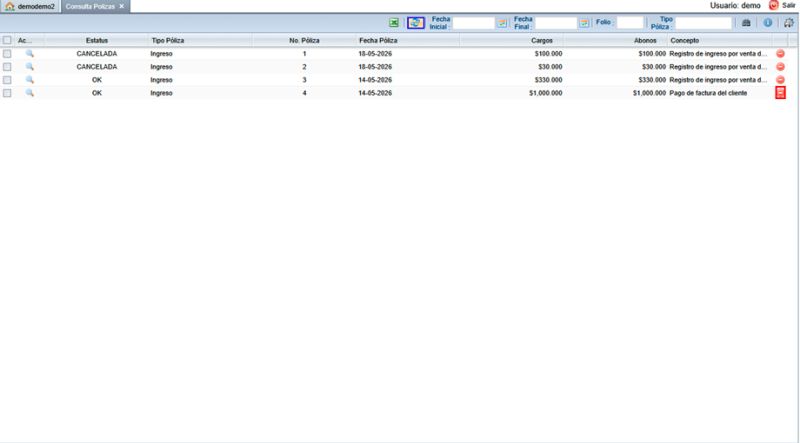Sort by the No. Póliza column header
The height and width of the screenshot is (443, 800).
(x=304, y=40)
